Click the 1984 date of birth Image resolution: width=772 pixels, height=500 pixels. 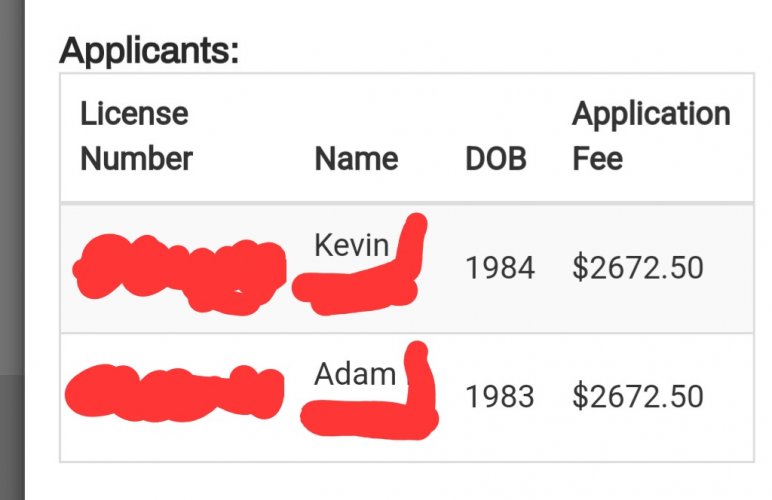point(500,268)
